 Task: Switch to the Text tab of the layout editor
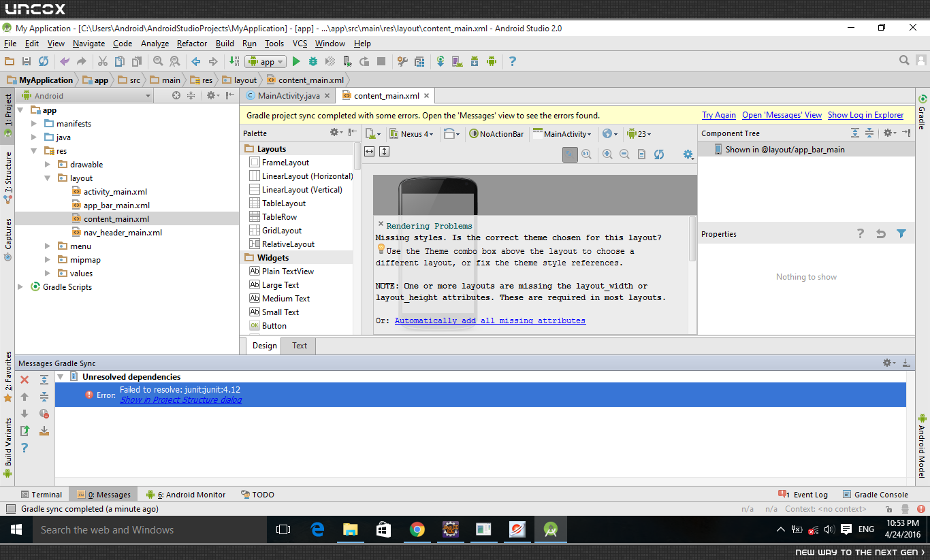coord(300,346)
